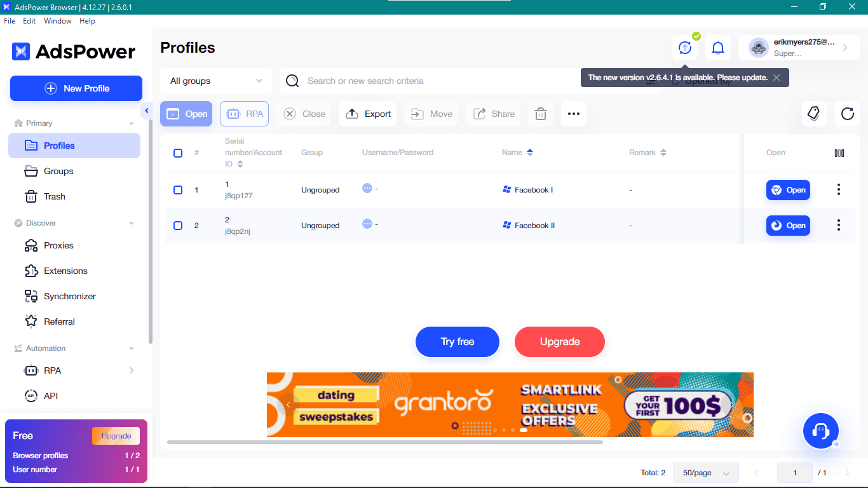Click the password dots icon for Facebook I
This screenshot has width=868, height=488.
click(x=367, y=188)
